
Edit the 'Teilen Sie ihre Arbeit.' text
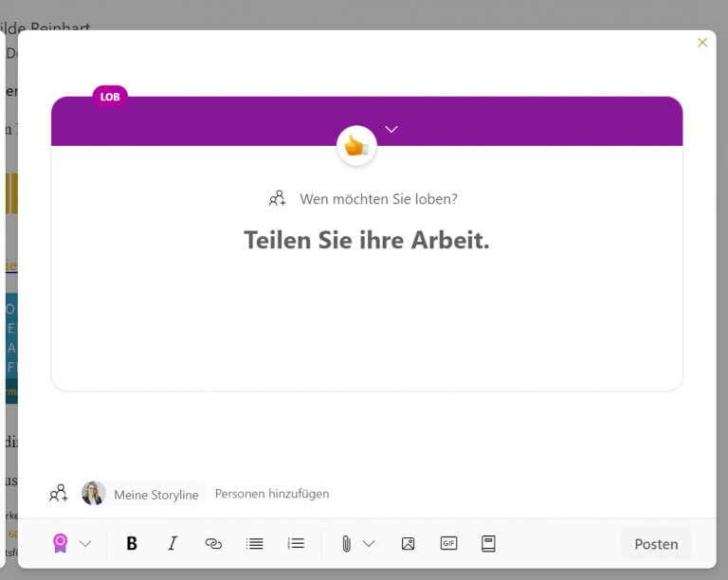[x=367, y=240]
